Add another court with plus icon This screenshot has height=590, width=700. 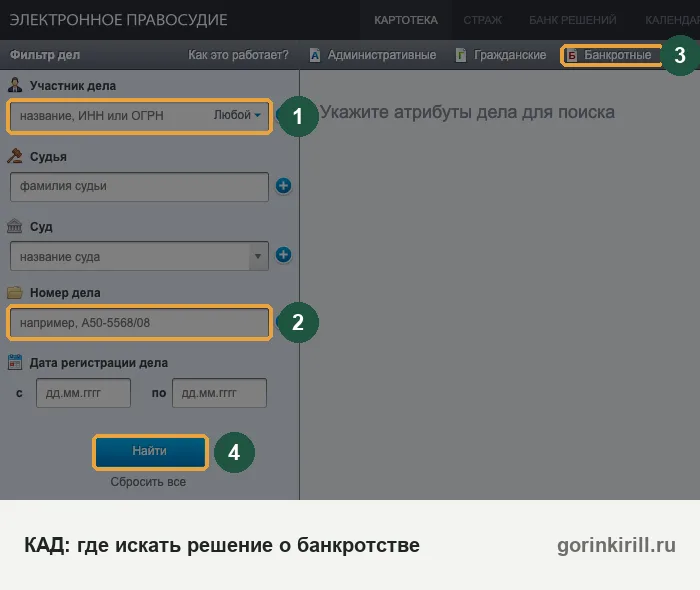283,255
